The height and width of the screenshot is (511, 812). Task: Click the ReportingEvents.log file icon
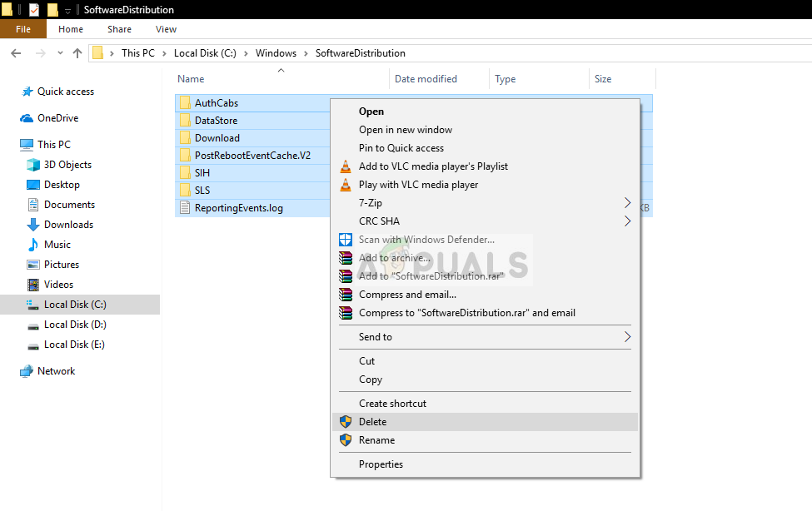[185, 208]
